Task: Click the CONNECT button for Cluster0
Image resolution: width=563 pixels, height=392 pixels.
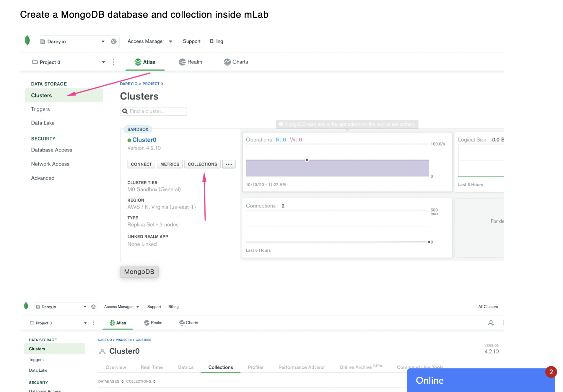Action: pyautogui.click(x=141, y=164)
